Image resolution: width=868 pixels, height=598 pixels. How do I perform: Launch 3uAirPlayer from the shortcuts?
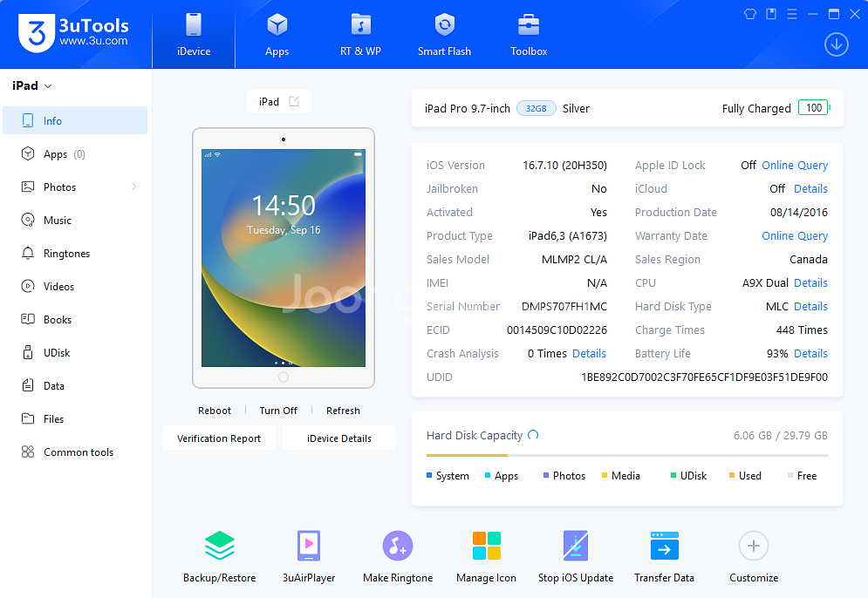(309, 547)
